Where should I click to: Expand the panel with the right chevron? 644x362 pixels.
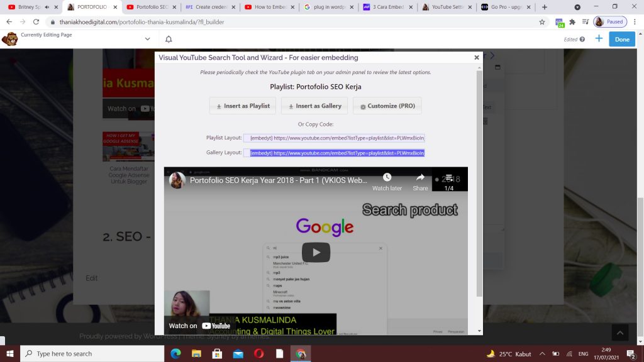pyautogui.click(x=491, y=55)
